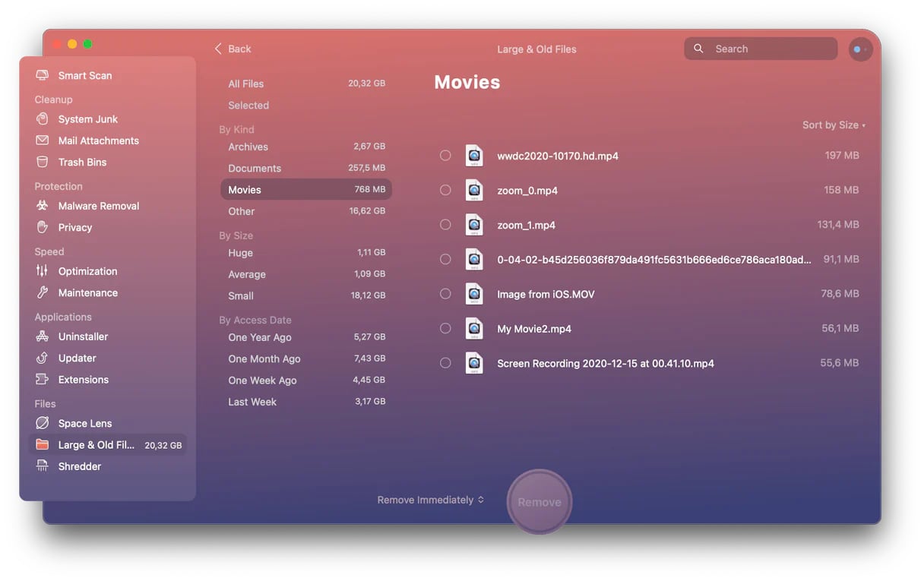The image size is (924, 581).
Task: Open the Shredder icon in sidebar
Action: (43, 466)
